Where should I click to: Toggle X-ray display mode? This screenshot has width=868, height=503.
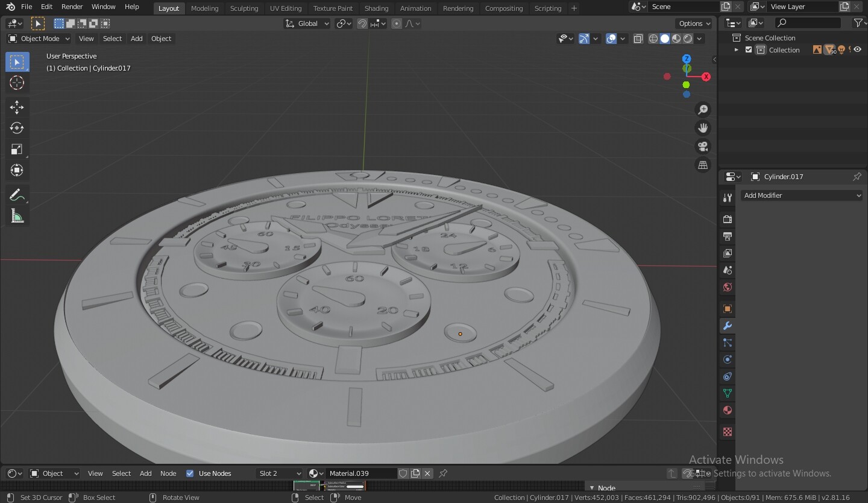tap(638, 39)
